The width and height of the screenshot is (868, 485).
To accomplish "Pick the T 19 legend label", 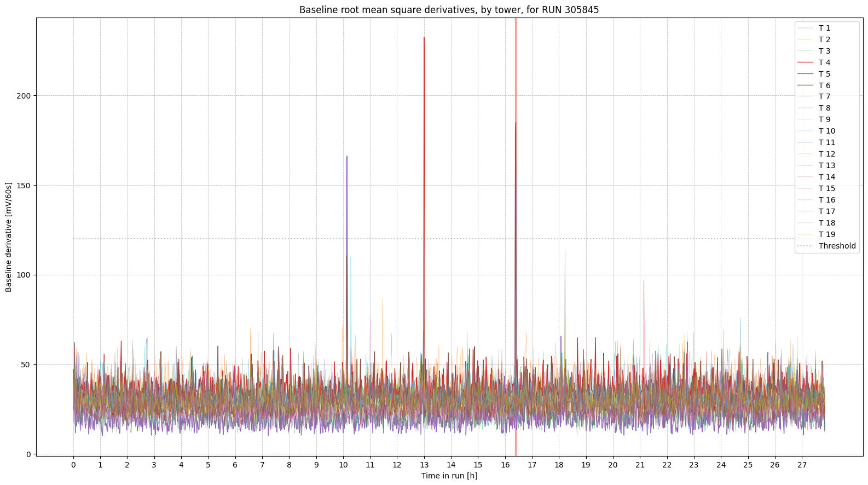I will coord(826,234).
